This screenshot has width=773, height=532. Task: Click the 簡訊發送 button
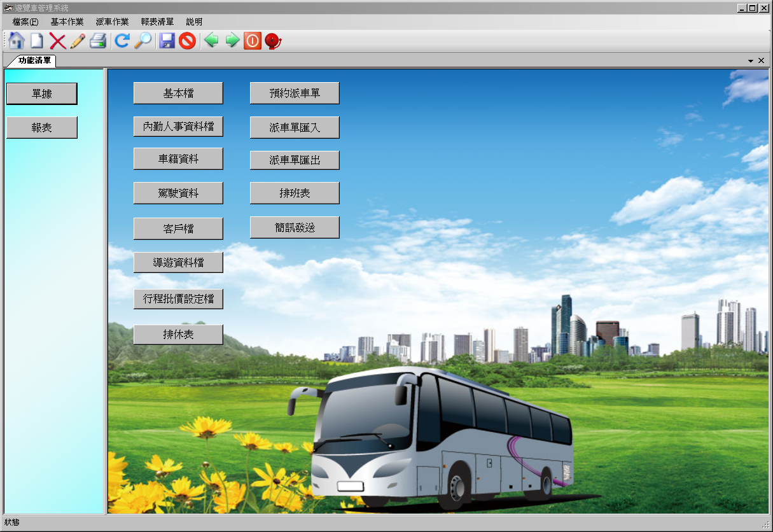click(295, 227)
